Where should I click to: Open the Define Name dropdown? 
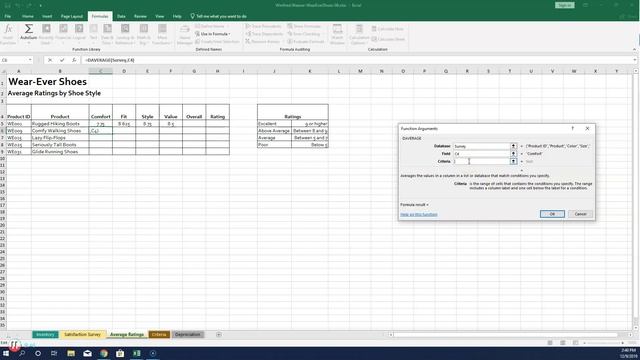click(x=211, y=26)
